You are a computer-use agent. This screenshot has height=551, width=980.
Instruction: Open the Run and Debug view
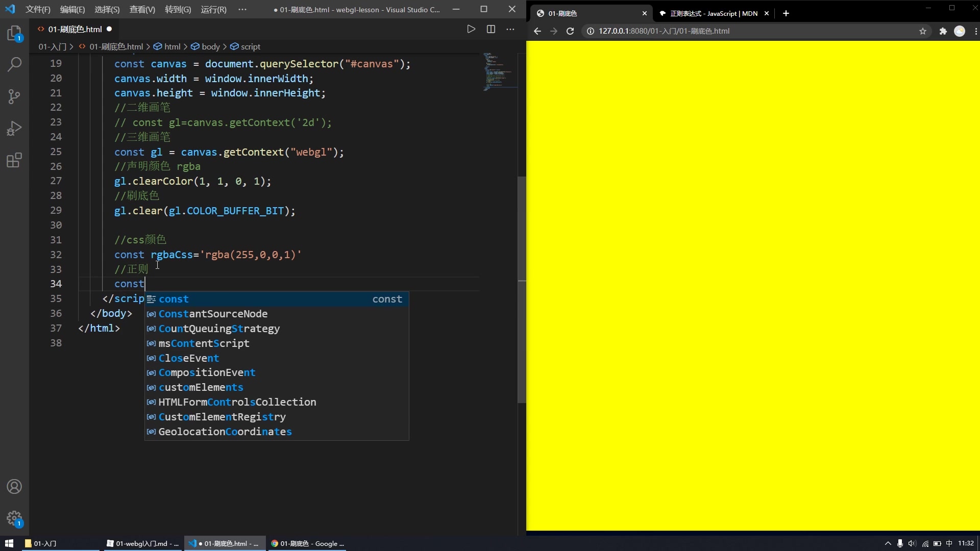14,129
